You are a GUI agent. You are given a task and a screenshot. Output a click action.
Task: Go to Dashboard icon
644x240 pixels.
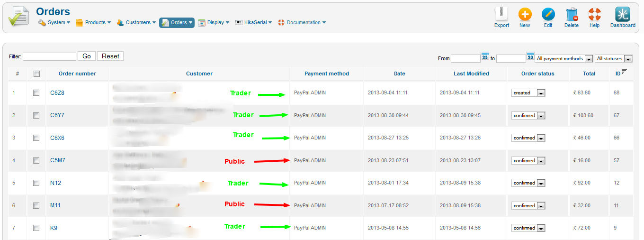[x=622, y=14]
